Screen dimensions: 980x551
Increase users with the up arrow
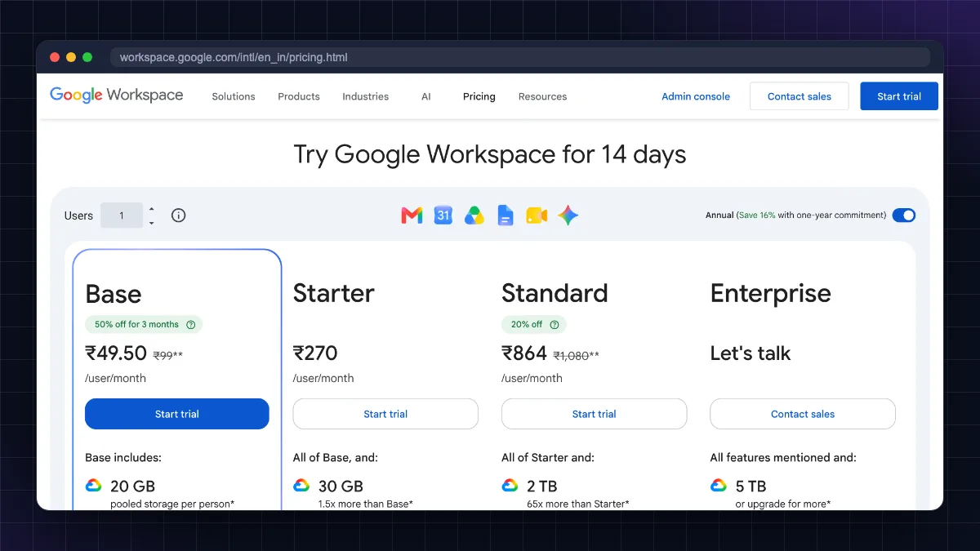[151, 209]
